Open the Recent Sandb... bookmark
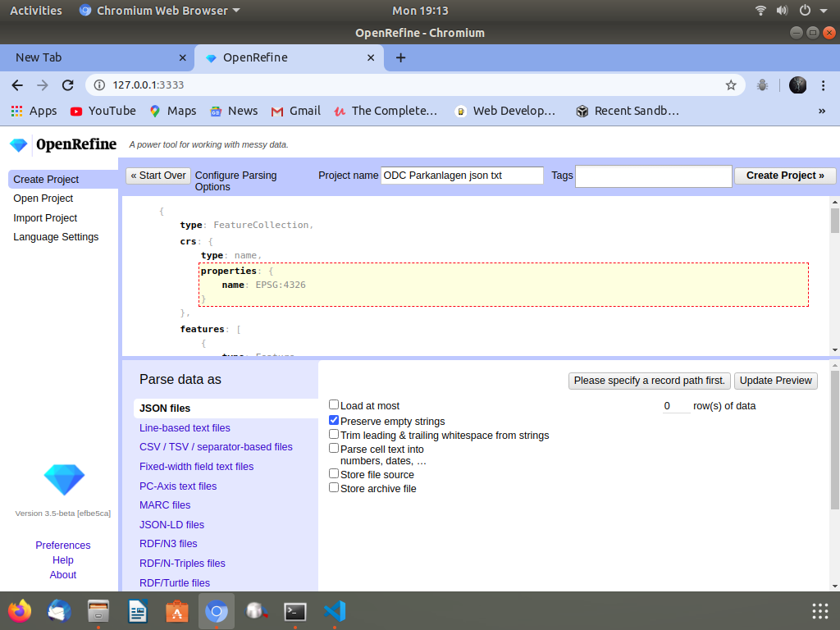Viewport: 840px width, 630px height. [x=628, y=111]
